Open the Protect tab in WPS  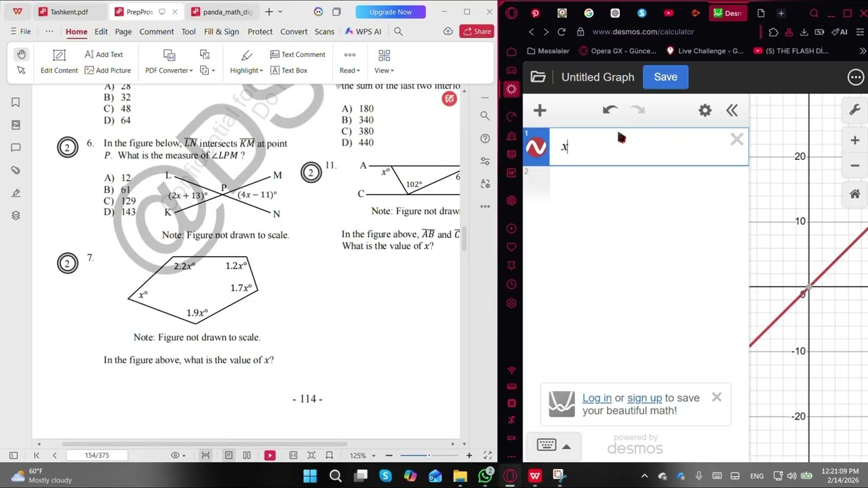260,31
